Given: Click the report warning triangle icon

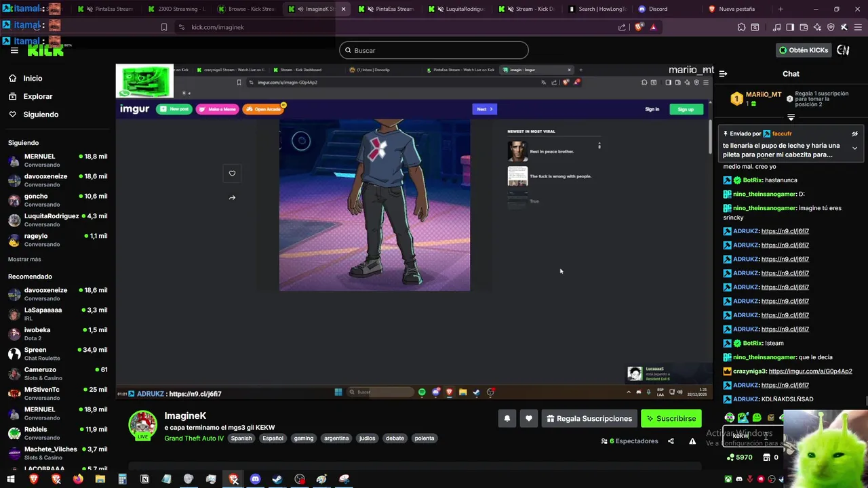Looking at the screenshot, I should point(692,441).
